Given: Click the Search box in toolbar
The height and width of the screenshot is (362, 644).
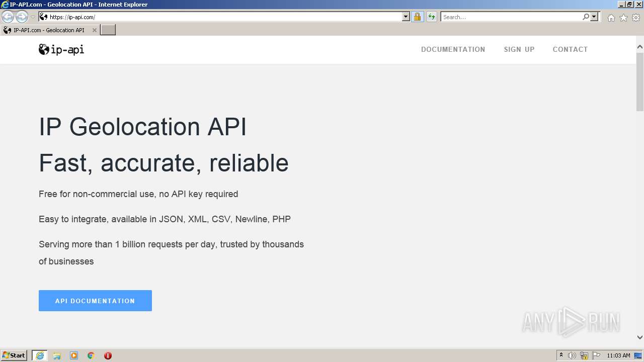Looking at the screenshot, I should [511, 17].
